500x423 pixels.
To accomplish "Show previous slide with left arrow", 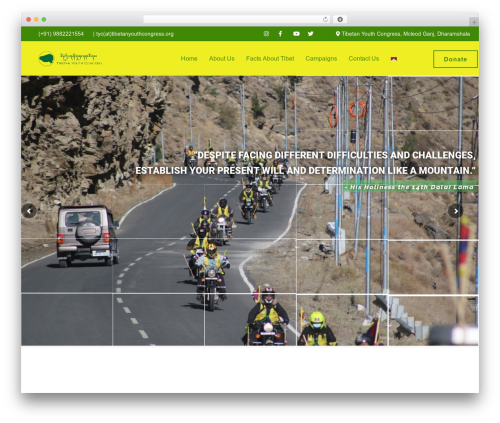I will [x=29, y=211].
